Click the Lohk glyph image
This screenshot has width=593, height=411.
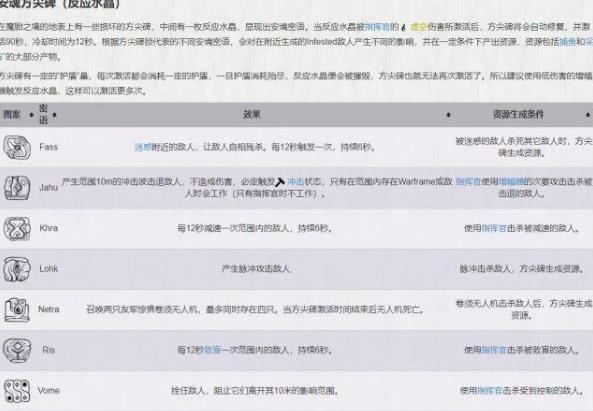[x=17, y=269]
